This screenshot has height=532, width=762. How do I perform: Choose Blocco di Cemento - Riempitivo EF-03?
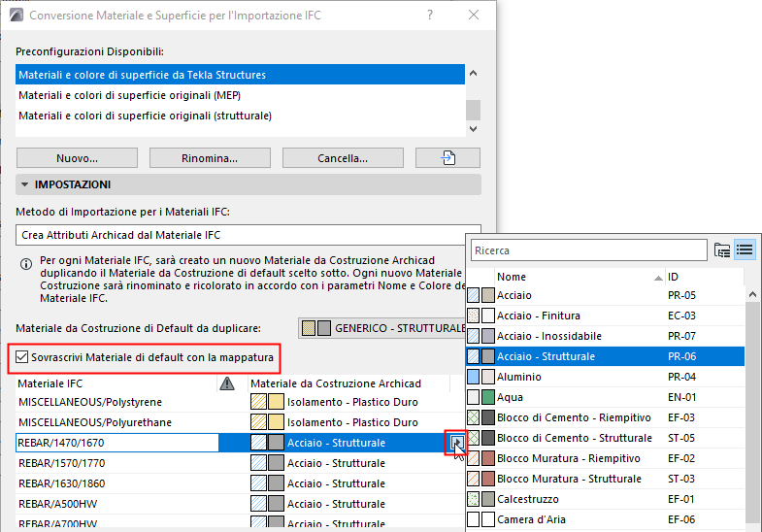[605, 417]
